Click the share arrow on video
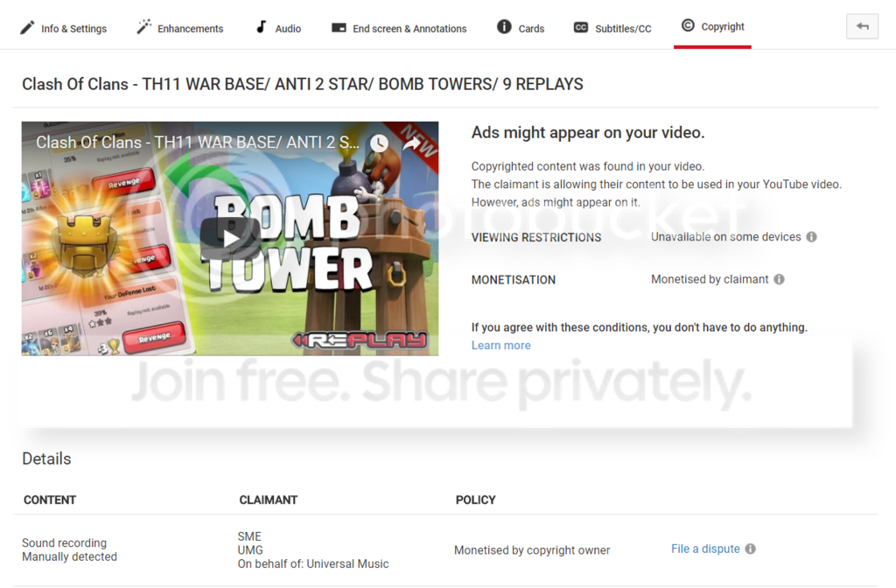Viewport: 896px width, 588px height. 411,143
